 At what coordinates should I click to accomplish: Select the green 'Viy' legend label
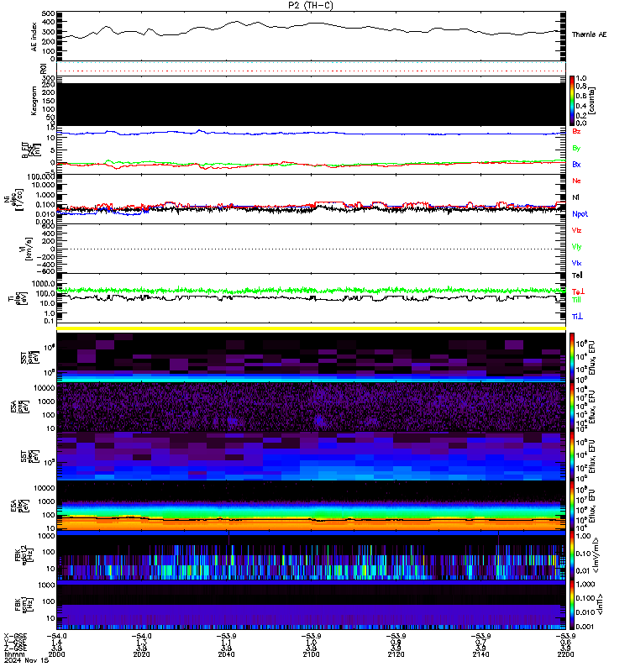coord(576,247)
